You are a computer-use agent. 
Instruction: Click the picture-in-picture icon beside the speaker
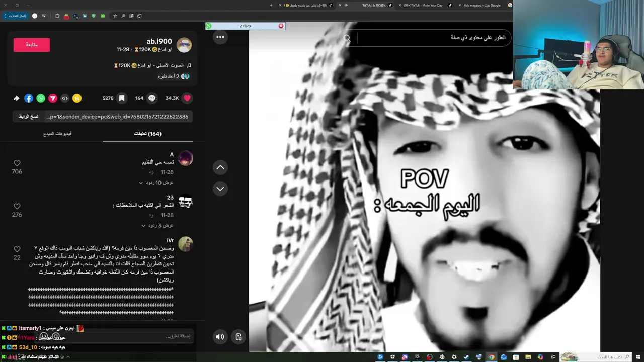pos(238,337)
